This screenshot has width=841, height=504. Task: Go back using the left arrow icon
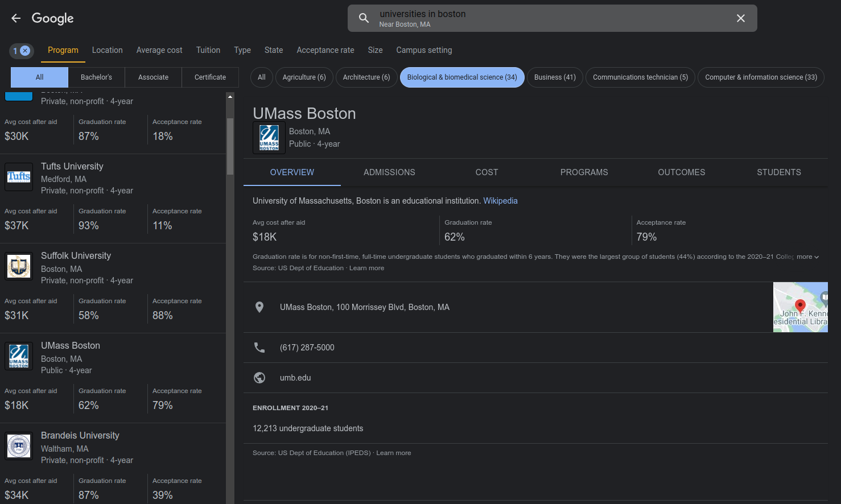click(16, 18)
